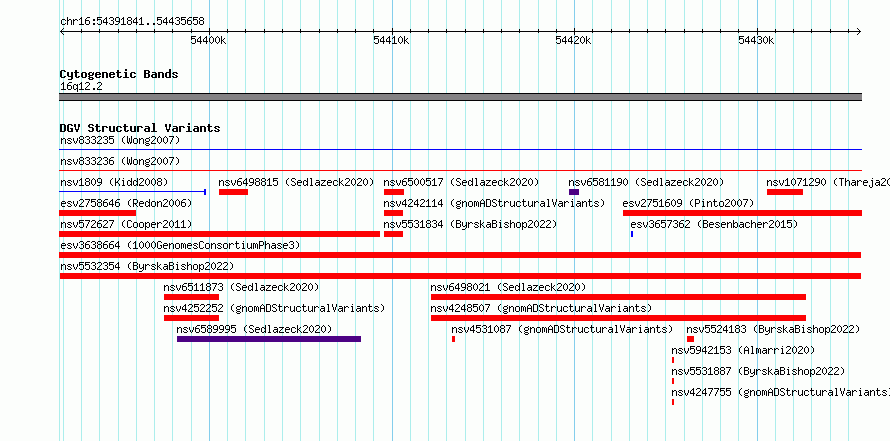Click the 54400k ruler tick label
This screenshot has height=441, width=890.
click(208, 40)
